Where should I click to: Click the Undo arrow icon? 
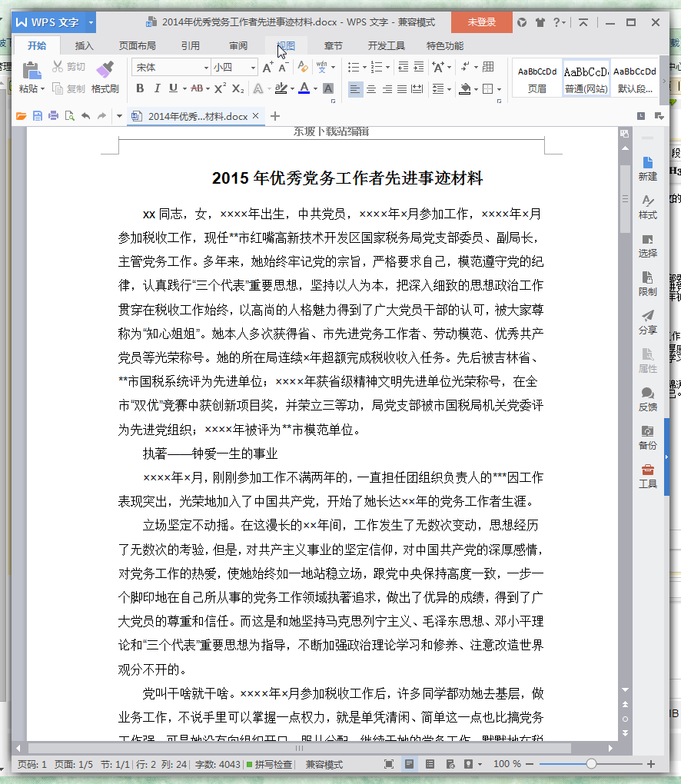click(x=85, y=116)
